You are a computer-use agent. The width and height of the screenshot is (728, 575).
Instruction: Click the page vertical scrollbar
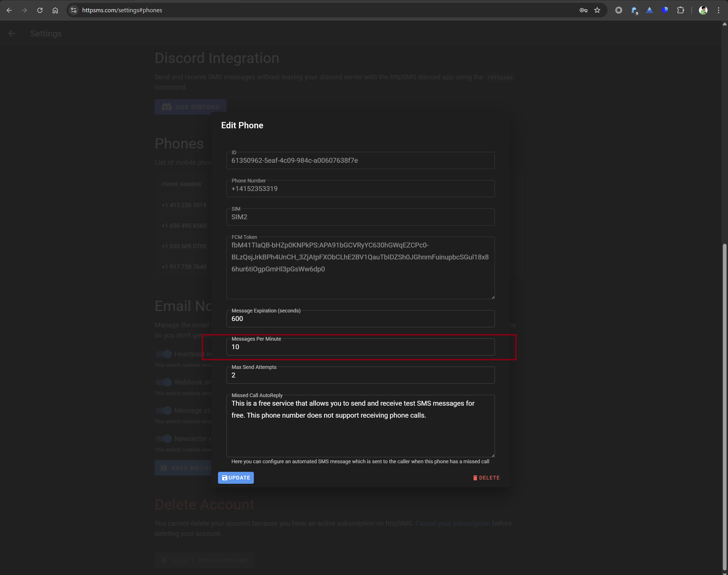[x=724, y=404]
